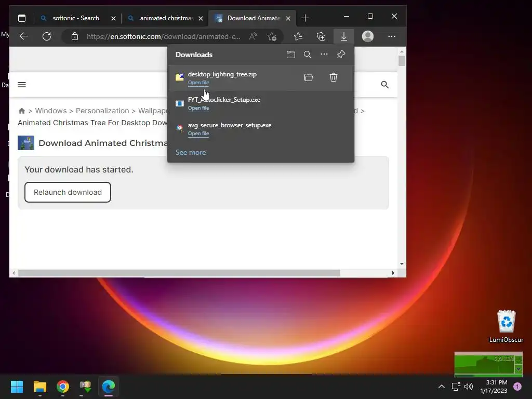Image resolution: width=532 pixels, height=399 pixels.
Task: Show desktop_lighting_tree.zip in folder
Action: pos(309,77)
